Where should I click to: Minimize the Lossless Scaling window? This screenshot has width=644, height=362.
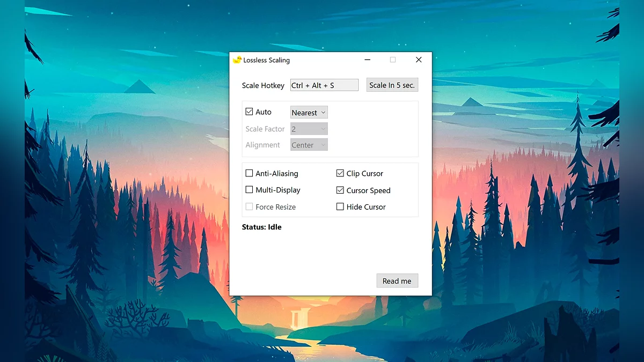pyautogui.click(x=368, y=60)
